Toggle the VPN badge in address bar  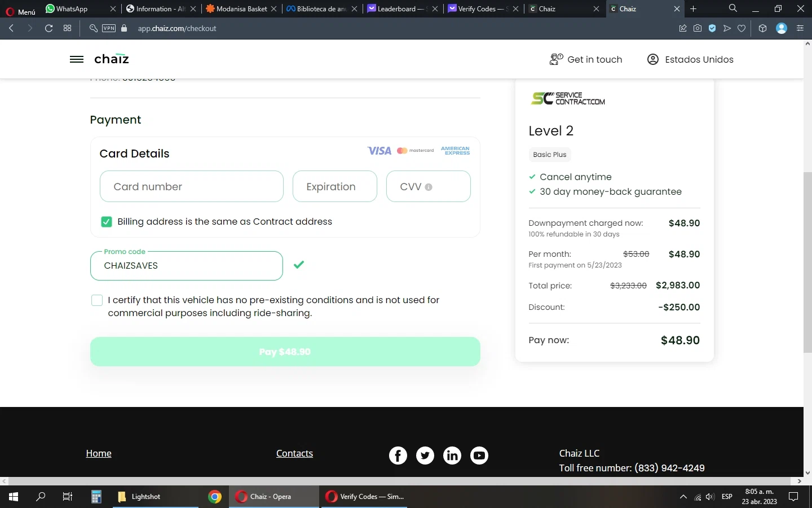click(x=109, y=28)
